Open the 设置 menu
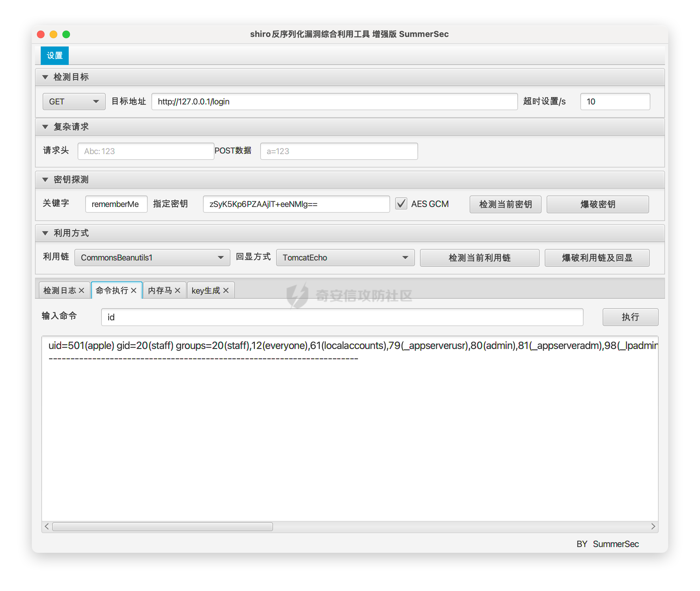 pos(54,55)
